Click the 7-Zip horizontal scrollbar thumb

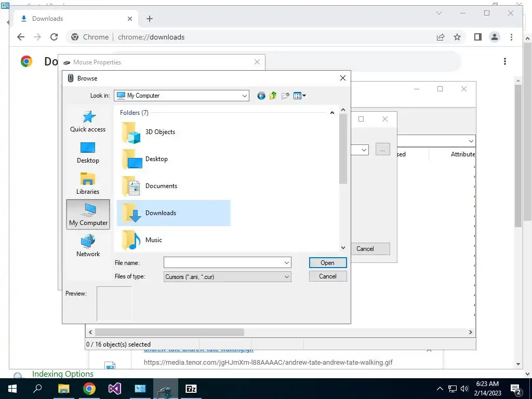coord(169,332)
